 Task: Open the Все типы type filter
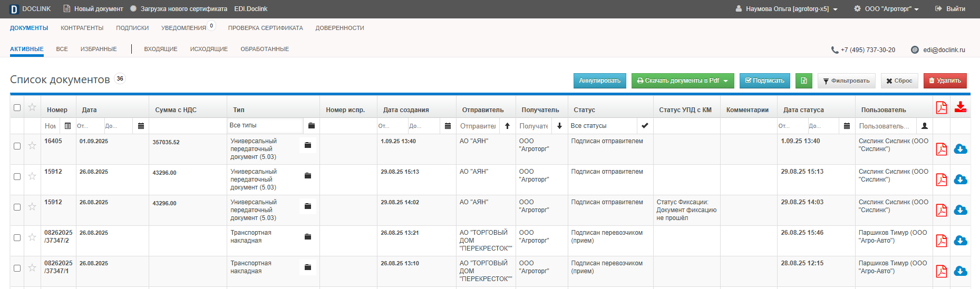click(x=265, y=125)
